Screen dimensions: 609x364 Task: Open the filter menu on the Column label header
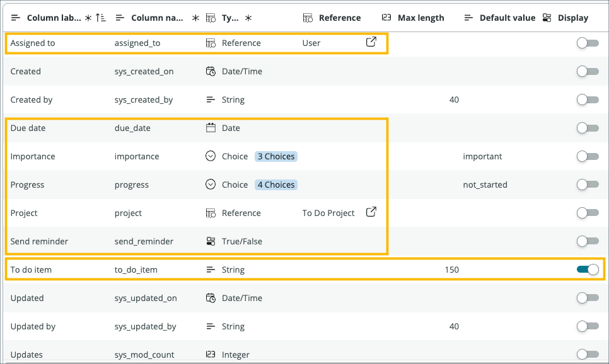[x=17, y=17]
